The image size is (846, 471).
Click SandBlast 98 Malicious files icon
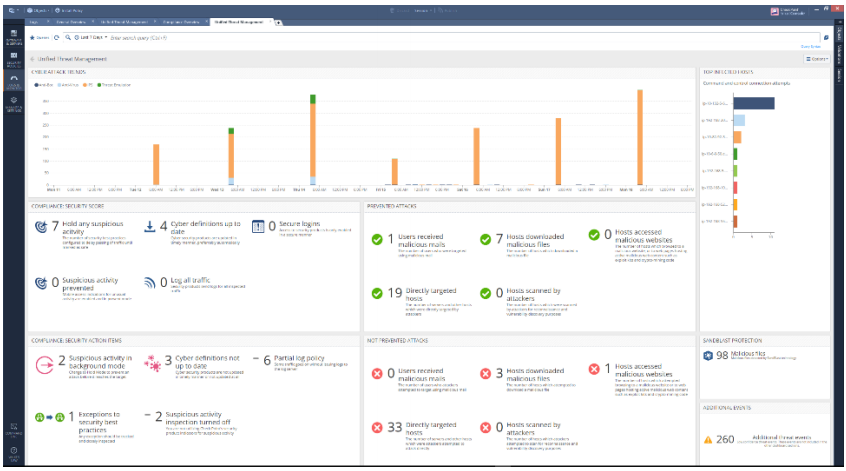[x=708, y=356]
